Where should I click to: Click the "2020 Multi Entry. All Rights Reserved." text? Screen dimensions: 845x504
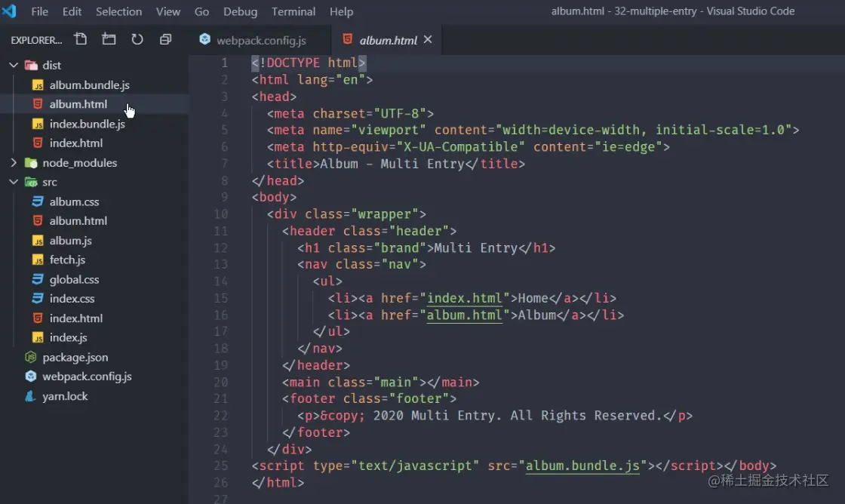point(517,416)
